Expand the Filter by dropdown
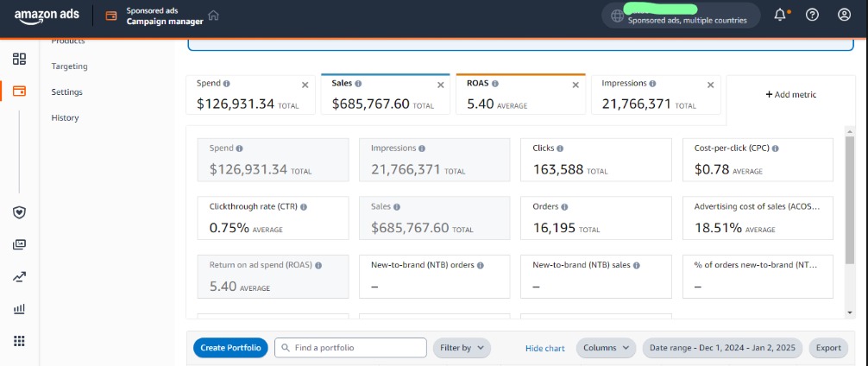The image size is (868, 366). 462,348
